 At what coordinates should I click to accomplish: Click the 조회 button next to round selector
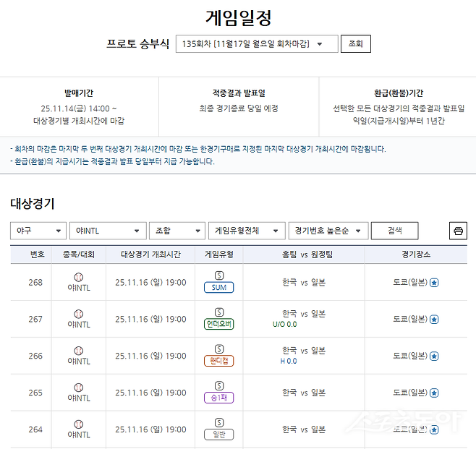tap(356, 44)
